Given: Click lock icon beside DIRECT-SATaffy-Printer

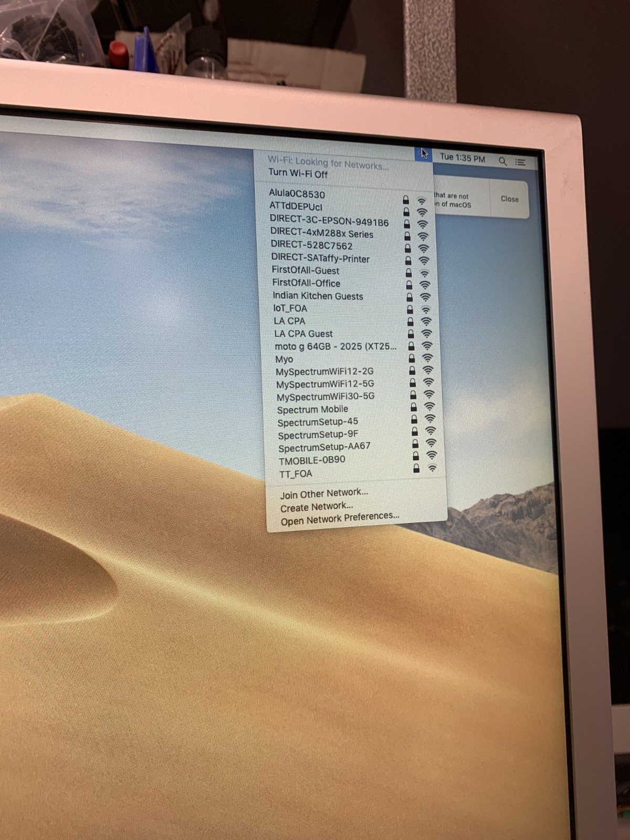Looking at the screenshot, I should tap(408, 260).
